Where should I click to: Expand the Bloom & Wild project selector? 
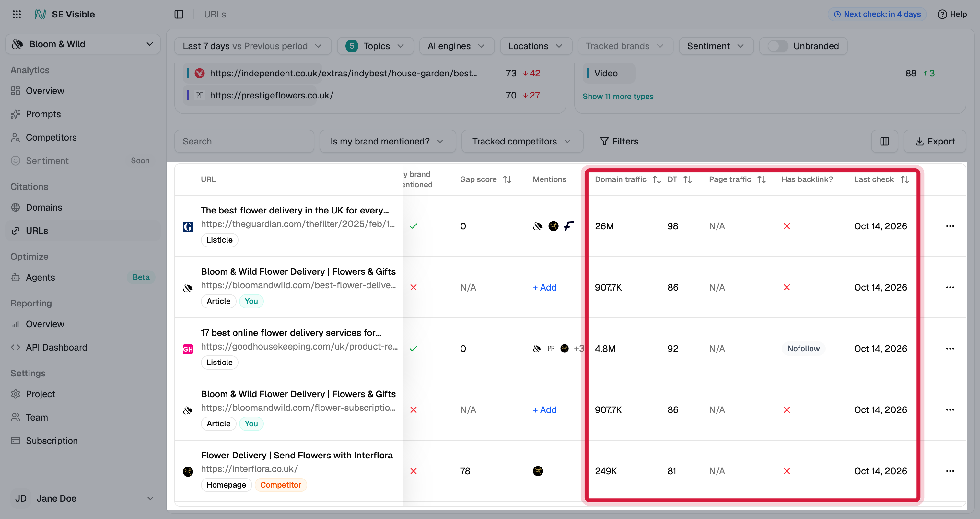tap(83, 44)
